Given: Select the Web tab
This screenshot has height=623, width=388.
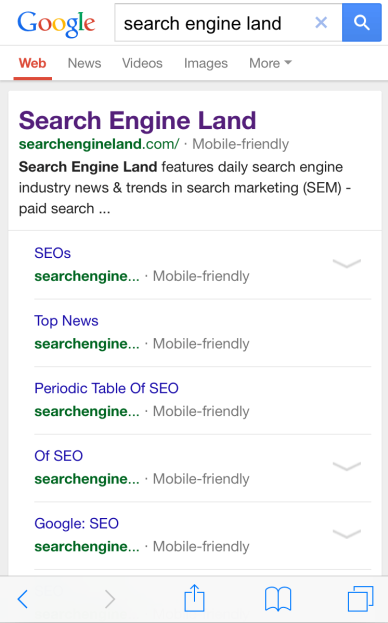Looking at the screenshot, I should (x=33, y=63).
